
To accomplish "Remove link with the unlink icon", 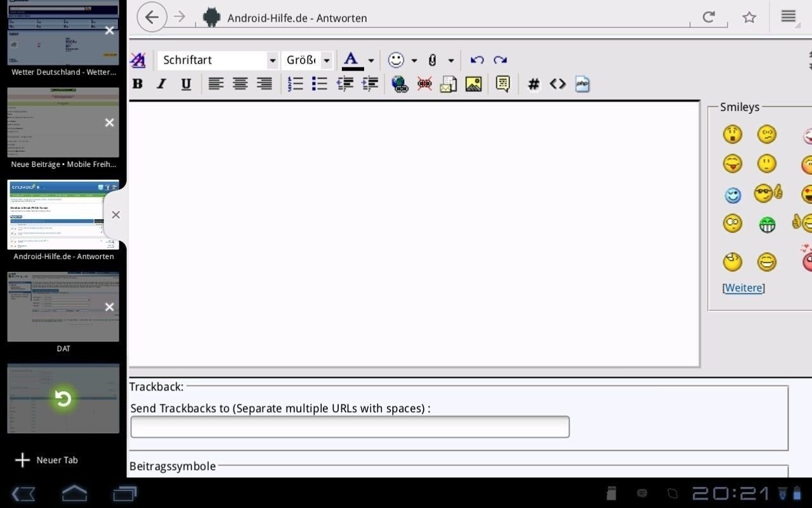I will [424, 84].
